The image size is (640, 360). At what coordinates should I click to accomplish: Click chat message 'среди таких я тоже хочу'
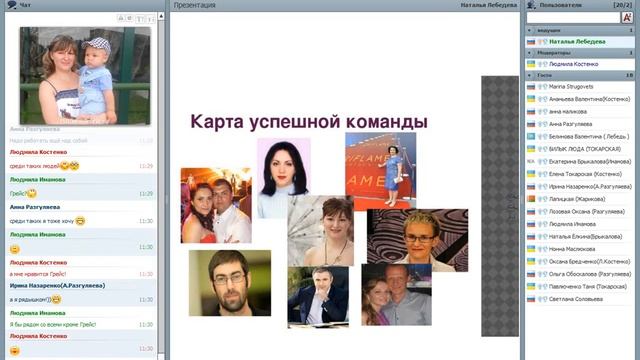(42, 221)
